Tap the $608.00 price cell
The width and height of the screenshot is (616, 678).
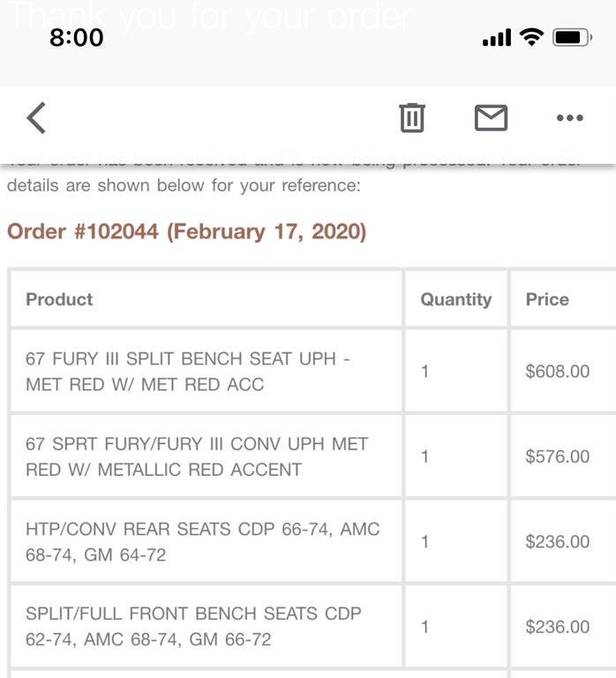(x=557, y=372)
